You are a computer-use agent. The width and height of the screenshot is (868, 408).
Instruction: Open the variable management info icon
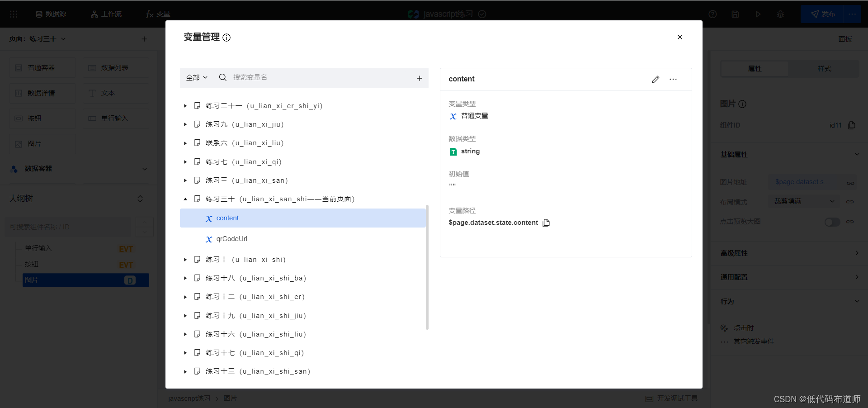(226, 38)
